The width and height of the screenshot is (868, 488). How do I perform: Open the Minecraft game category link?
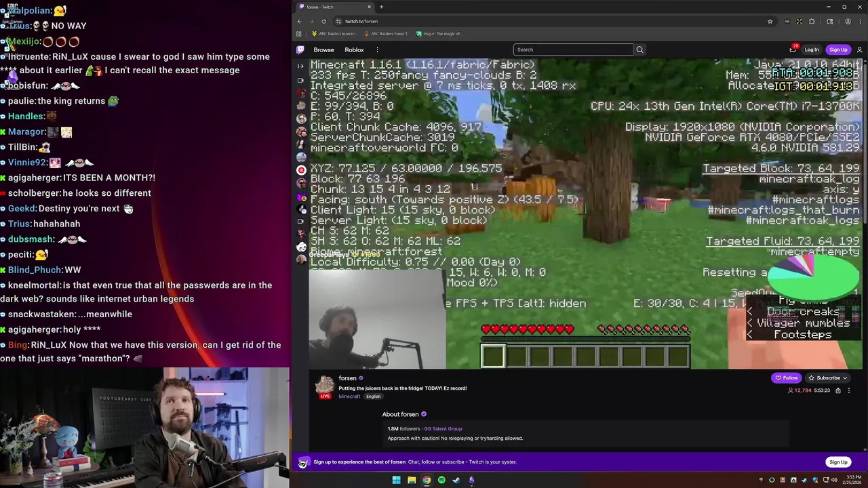click(x=349, y=396)
